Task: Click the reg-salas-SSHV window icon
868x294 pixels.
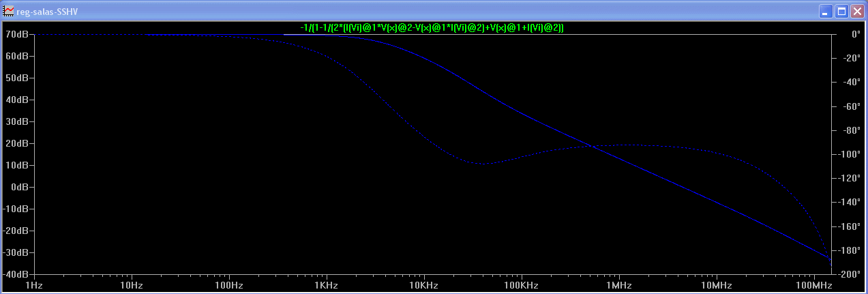Action: coord(8,11)
